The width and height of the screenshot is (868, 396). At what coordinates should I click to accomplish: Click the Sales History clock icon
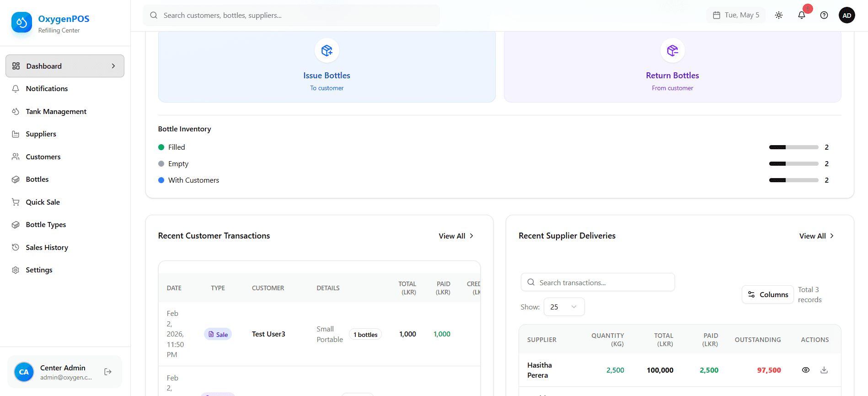pos(16,247)
